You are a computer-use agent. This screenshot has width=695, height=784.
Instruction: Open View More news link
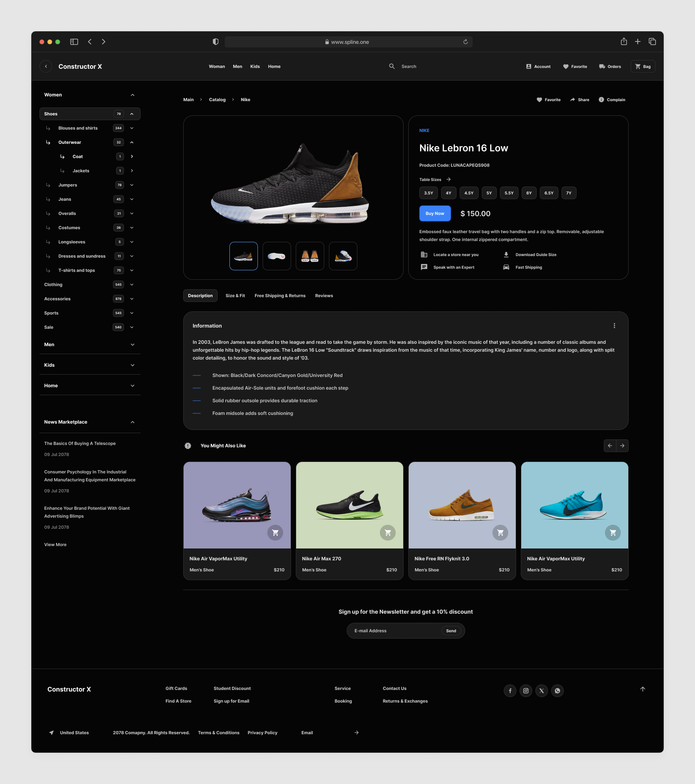[x=55, y=545]
